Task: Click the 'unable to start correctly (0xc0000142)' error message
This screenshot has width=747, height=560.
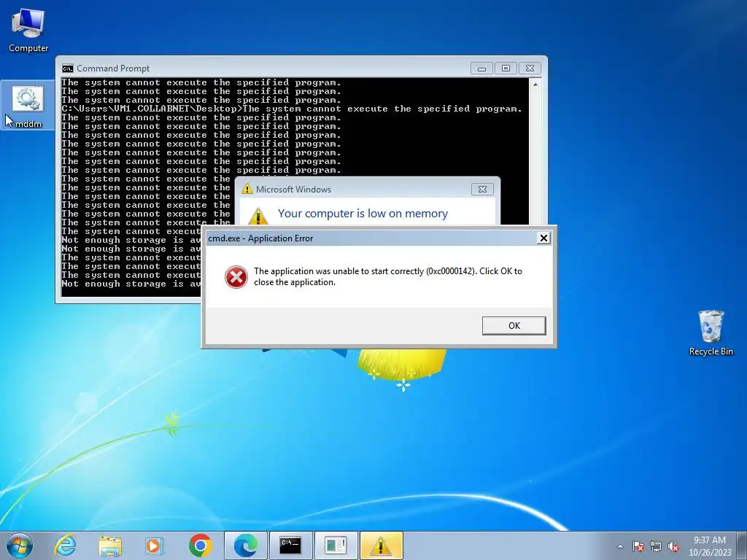Action: point(388,276)
